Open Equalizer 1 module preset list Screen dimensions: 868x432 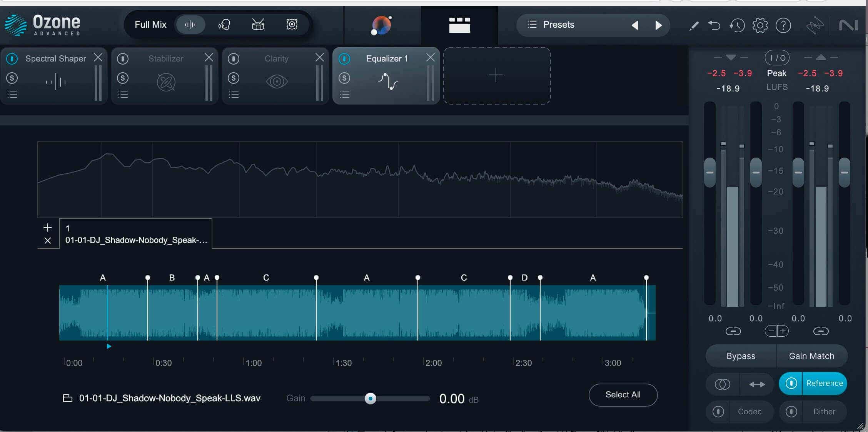345,94
